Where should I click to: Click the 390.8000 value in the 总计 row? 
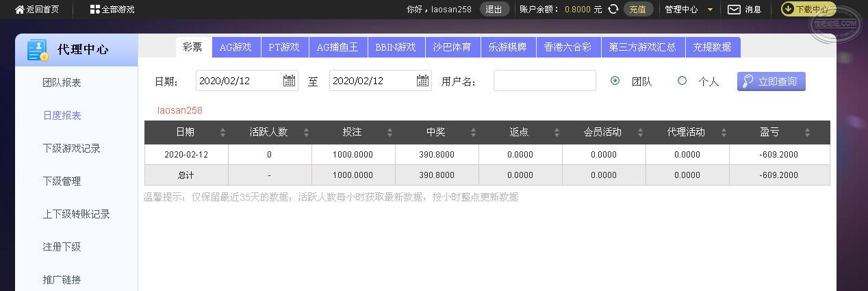[437, 175]
